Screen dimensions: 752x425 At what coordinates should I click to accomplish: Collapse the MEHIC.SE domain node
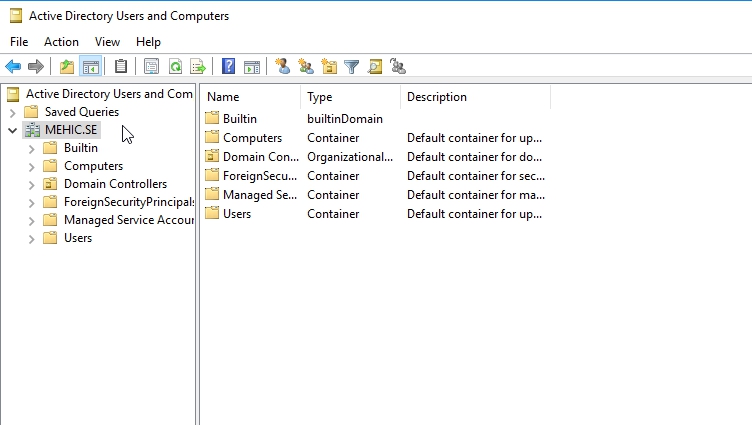click(13, 130)
